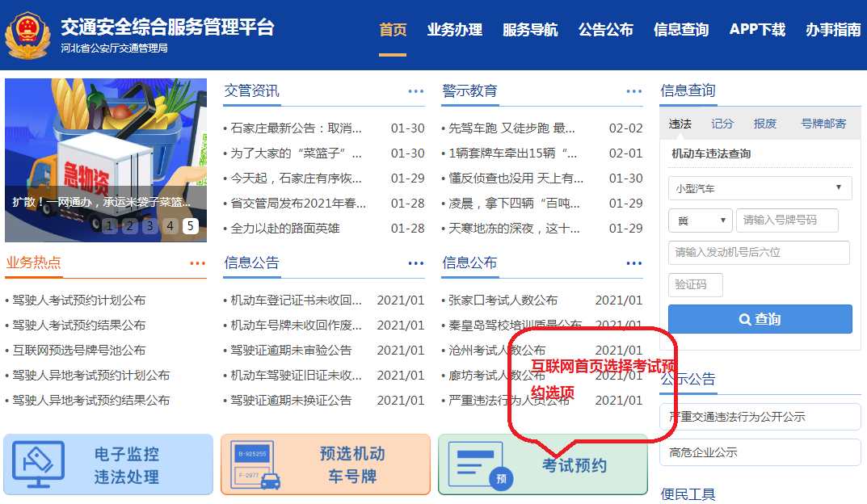
Task: Open the 公告公布 menu
Action: (x=605, y=29)
